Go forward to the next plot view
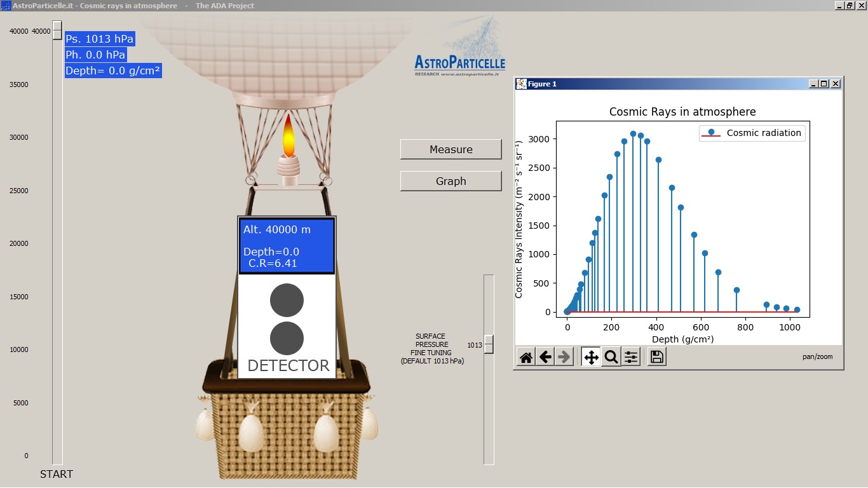Screen dimensions: 868x488 click(564, 357)
